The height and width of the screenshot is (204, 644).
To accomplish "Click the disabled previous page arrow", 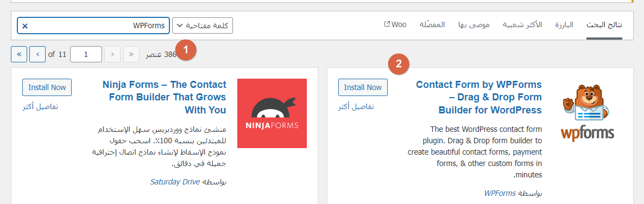I will (x=112, y=54).
